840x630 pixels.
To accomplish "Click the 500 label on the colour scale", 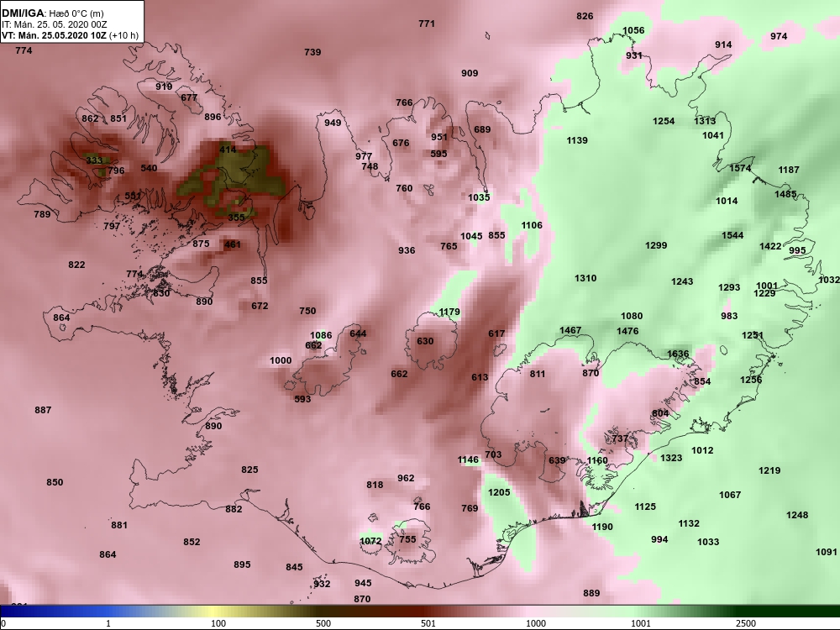I will pos(323,623).
